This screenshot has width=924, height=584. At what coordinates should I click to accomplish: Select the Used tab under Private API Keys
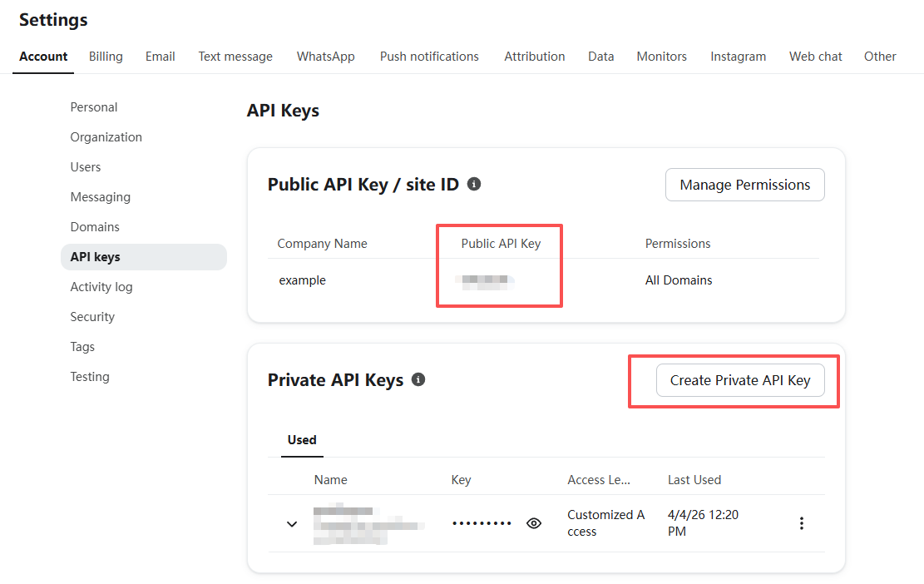click(x=301, y=440)
